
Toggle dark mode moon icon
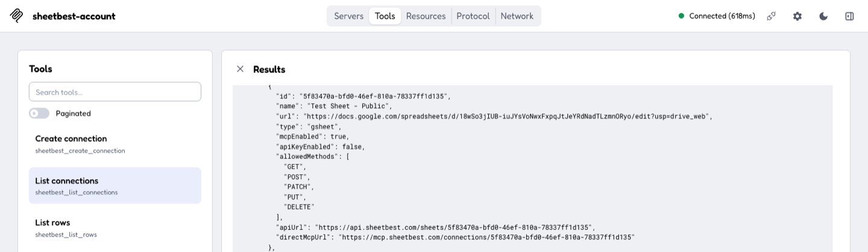point(823,16)
